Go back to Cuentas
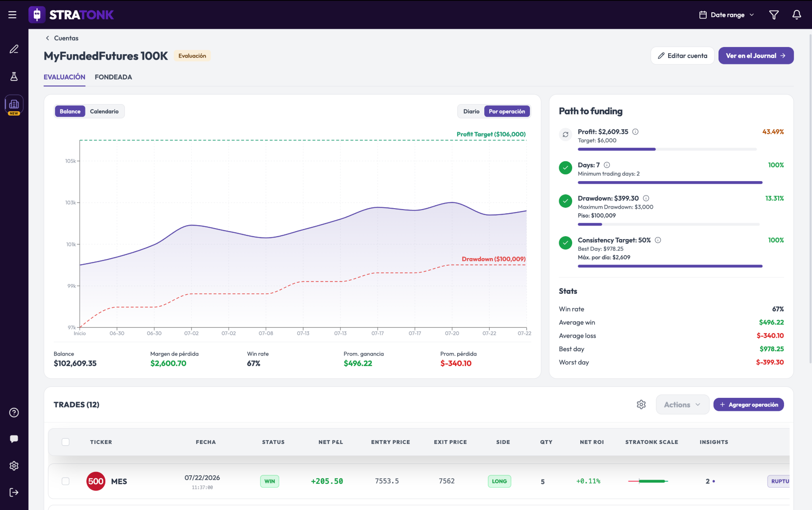The image size is (812, 510). tap(62, 38)
